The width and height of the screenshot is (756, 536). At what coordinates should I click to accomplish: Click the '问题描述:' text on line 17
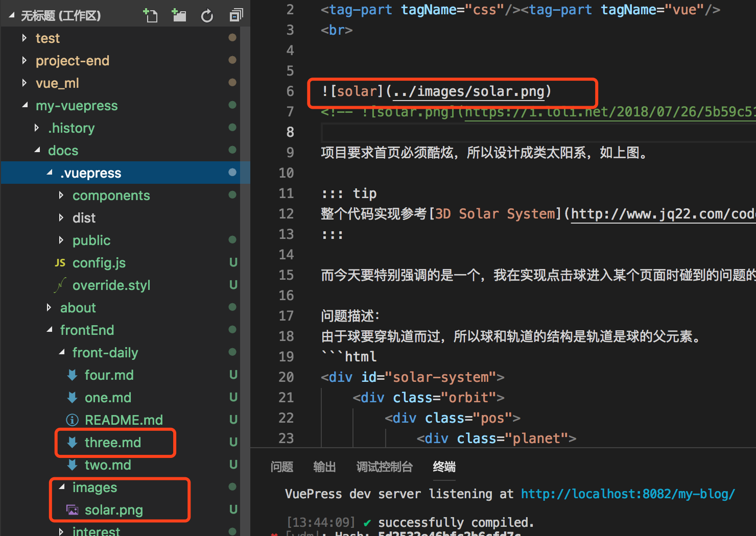350,316
